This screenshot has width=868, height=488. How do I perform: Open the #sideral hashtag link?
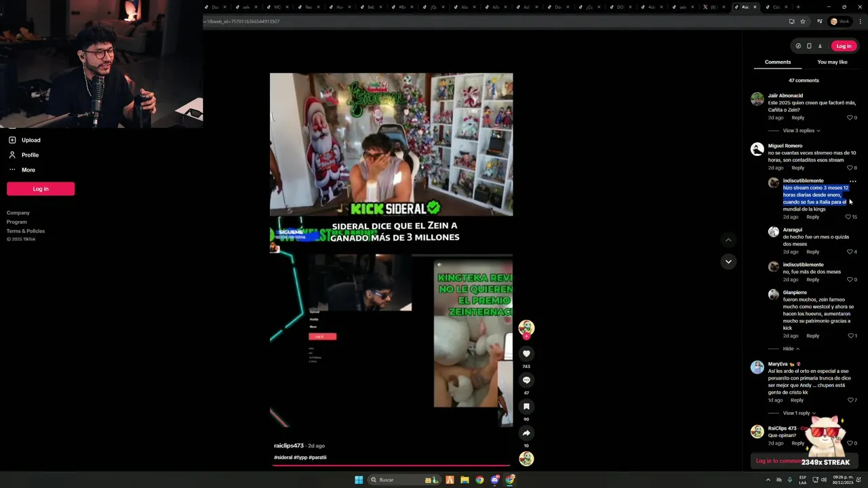pyautogui.click(x=283, y=457)
